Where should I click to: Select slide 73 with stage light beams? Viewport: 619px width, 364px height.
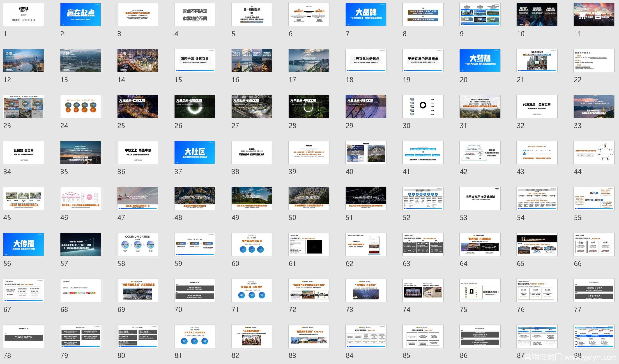point(366,290)
